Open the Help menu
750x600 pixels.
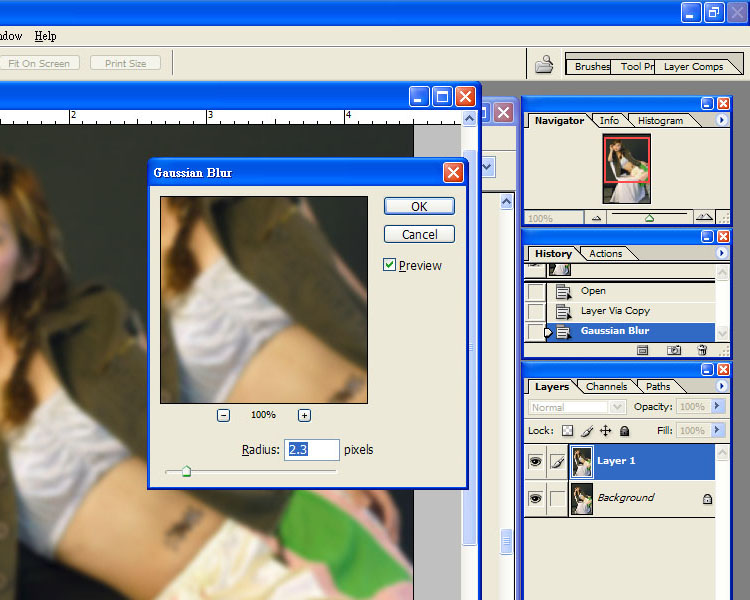click(x=45, y=36)
